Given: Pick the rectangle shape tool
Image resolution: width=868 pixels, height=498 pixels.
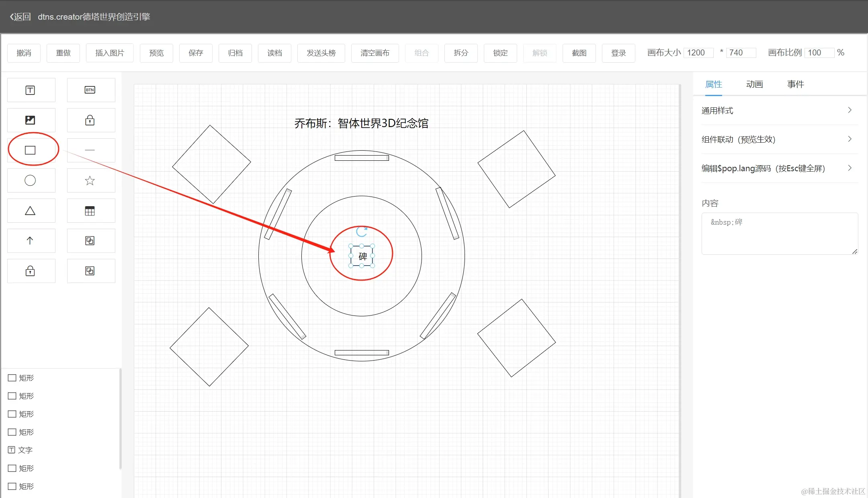Looking at the screenshot, I should [31, 150].
